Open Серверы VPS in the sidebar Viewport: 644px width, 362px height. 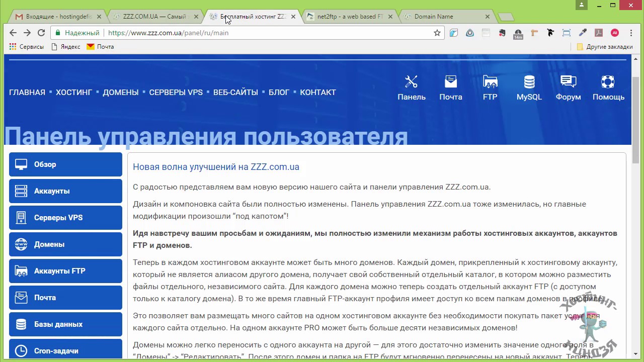point(65,218)
